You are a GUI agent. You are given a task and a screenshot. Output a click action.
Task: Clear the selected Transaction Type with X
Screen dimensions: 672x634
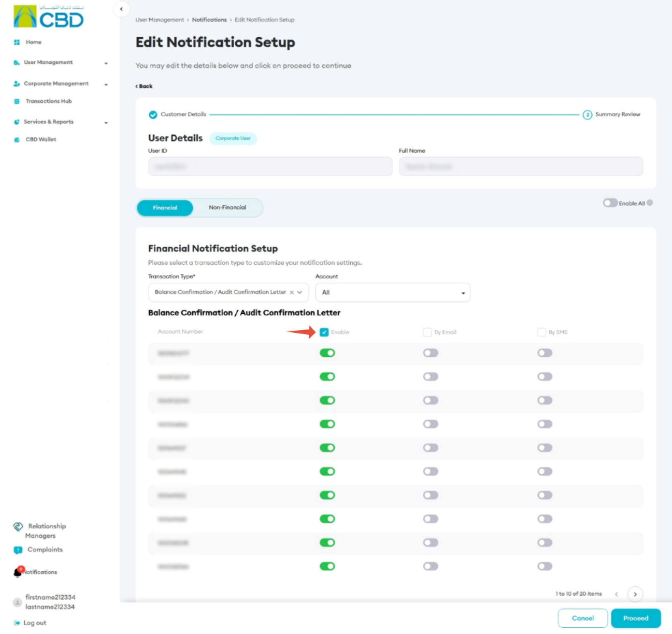292,292
